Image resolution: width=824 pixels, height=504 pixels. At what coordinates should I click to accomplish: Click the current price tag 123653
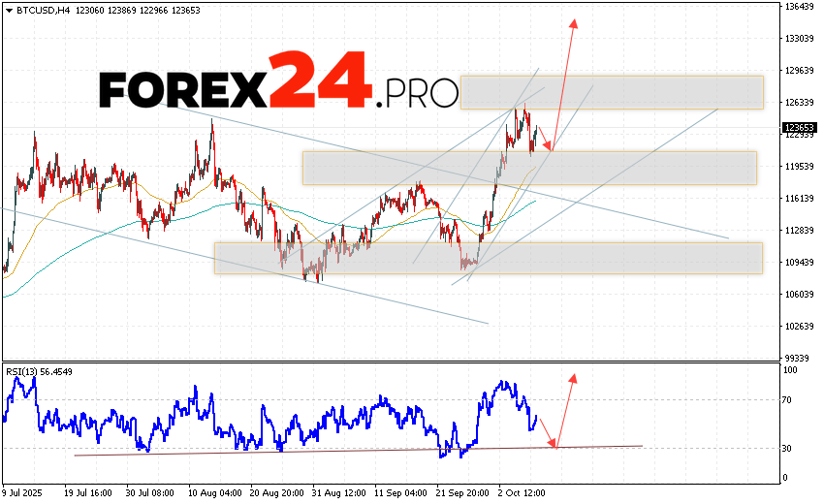(800, 127)
